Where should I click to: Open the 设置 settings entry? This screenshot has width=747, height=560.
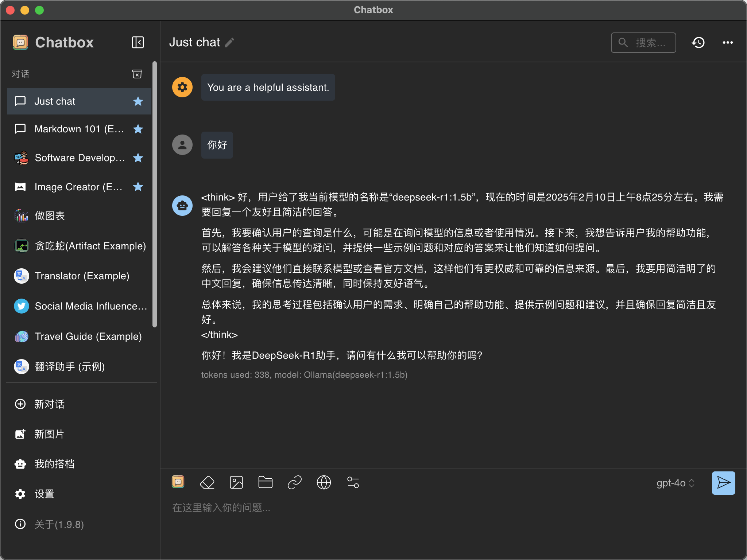pyautogui.click(x=44, y=494)
